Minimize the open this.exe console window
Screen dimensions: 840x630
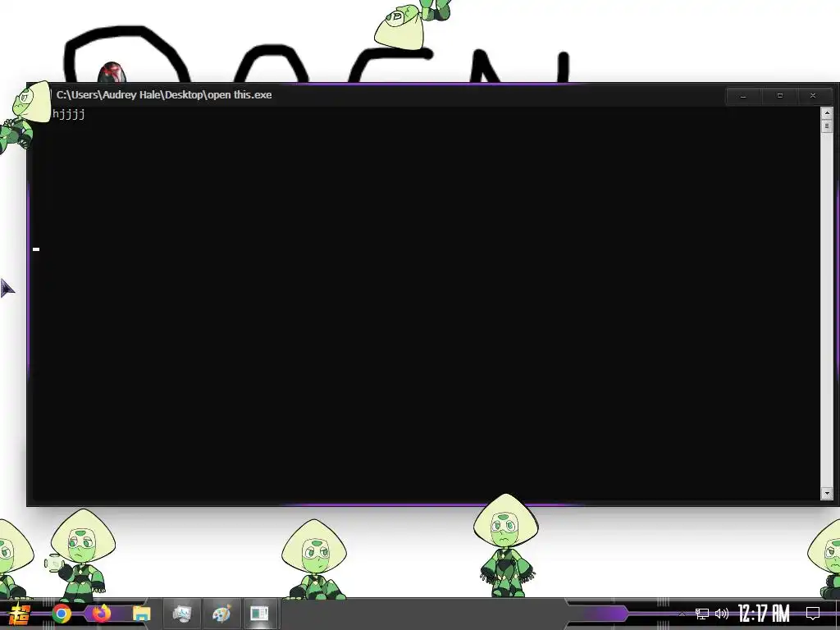(x=743, y=96)
